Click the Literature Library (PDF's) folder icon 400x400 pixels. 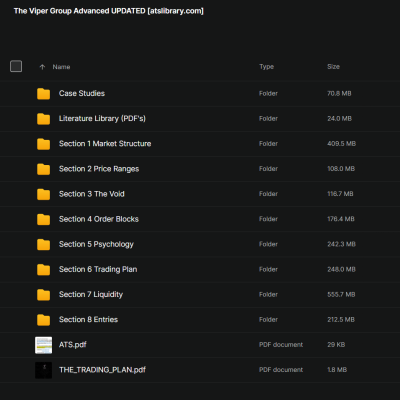pos(43,119)
